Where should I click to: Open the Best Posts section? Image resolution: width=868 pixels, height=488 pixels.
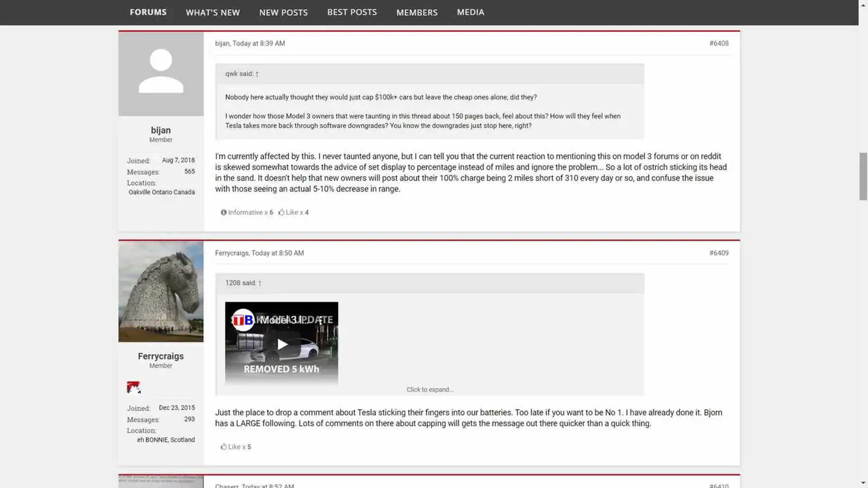click(352, 12)
